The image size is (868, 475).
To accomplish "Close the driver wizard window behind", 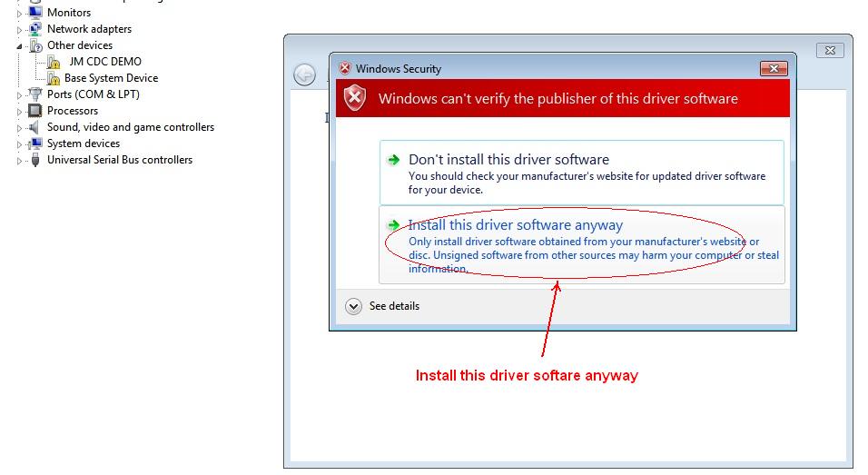I will click(x=830, y=50).
